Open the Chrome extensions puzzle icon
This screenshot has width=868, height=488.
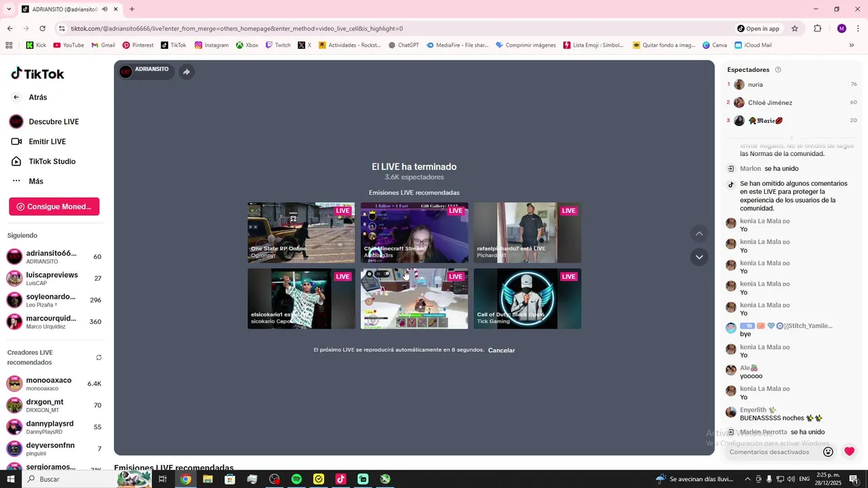[817, 28]
